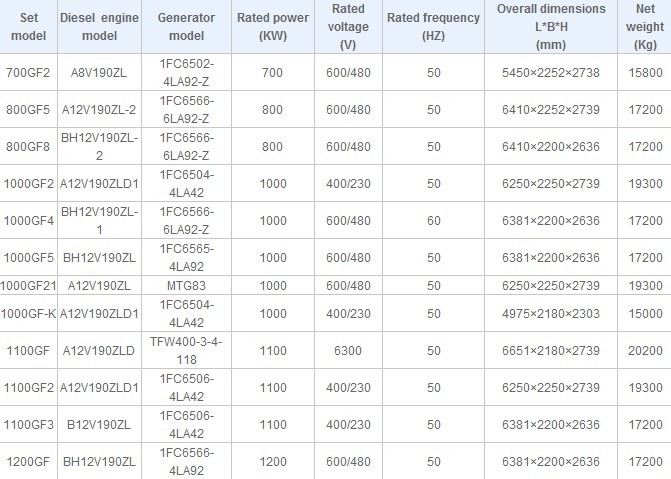Click the MTG83 generator model cell
The height and width of the screenshot is (479, 671).
pyautogui.click(x=186, y=284)
